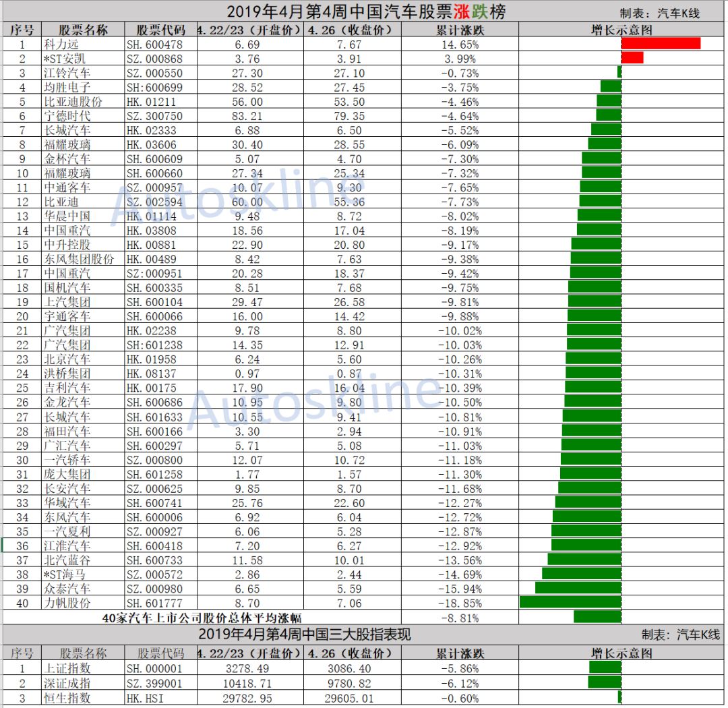Select the 福田汽车 cell
The width and height of the screenshot is (728, 708).
tap(83, 432)
